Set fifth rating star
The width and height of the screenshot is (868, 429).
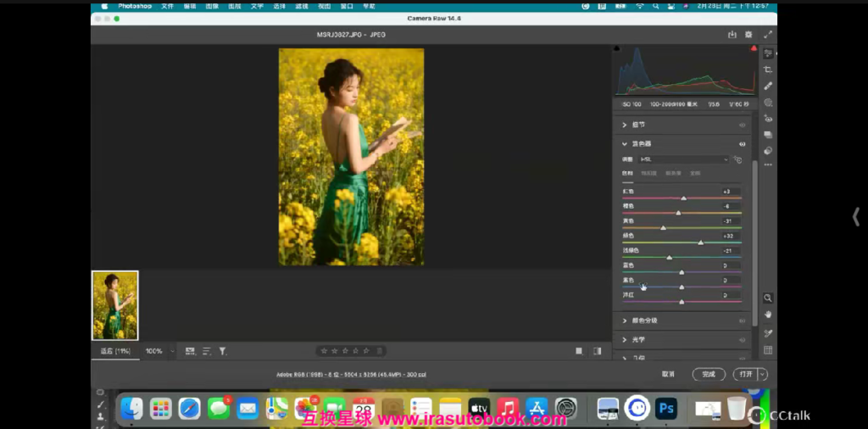click(x=366, y=351)
